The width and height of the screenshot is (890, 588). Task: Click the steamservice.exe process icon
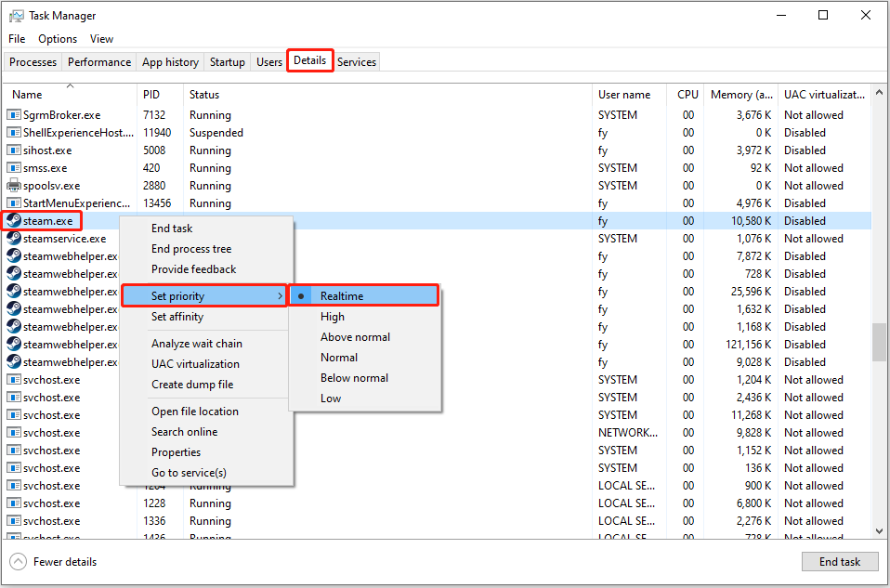tap(14, 239)
